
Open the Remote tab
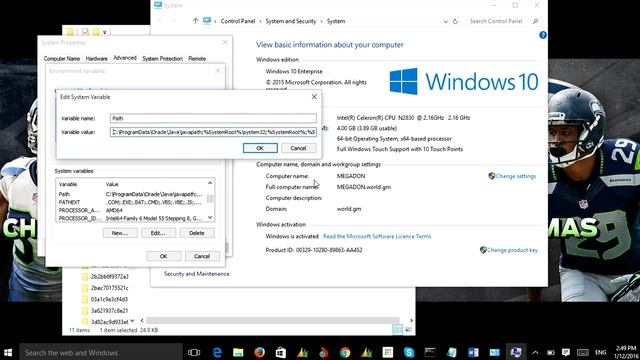click(x=197, y=59)
